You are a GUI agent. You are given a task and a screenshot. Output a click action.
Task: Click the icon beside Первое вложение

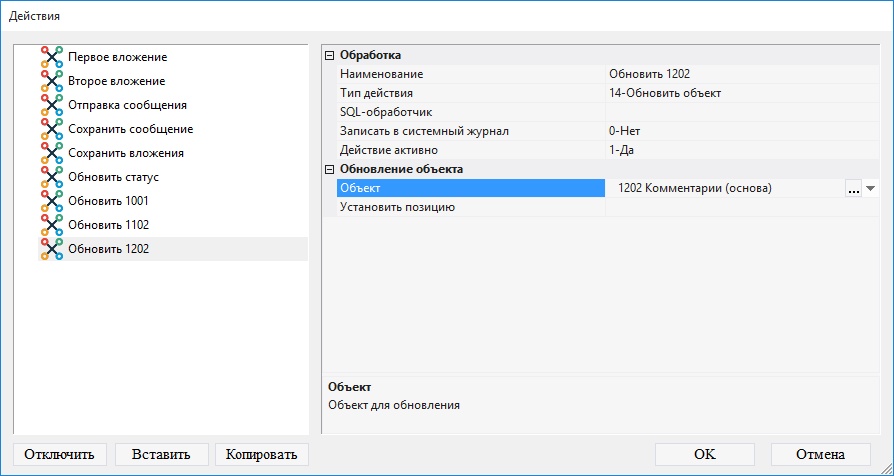tap(52, 57)
